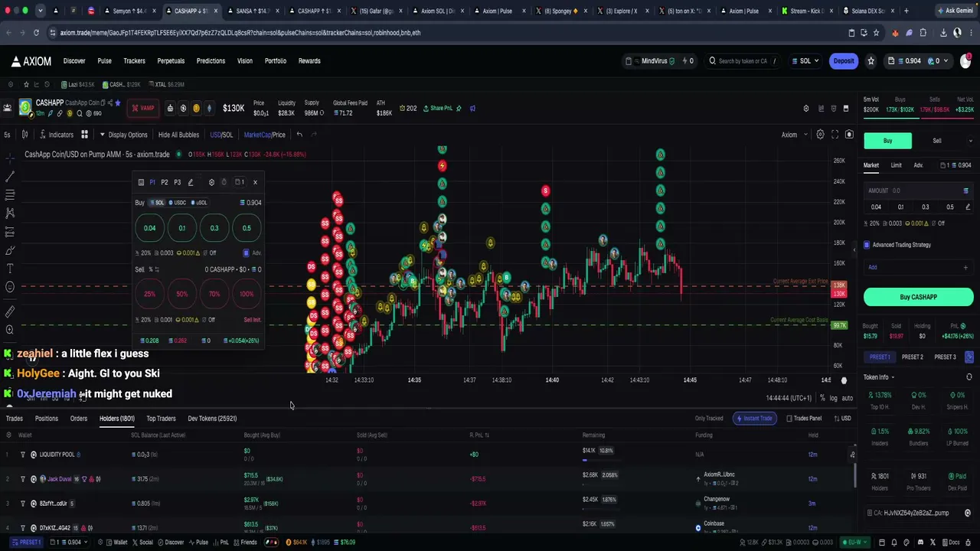Viewport: 980px width, 551px height.
Task: Edit quick buy amounts pencil icon
Action: coord(968,207)
